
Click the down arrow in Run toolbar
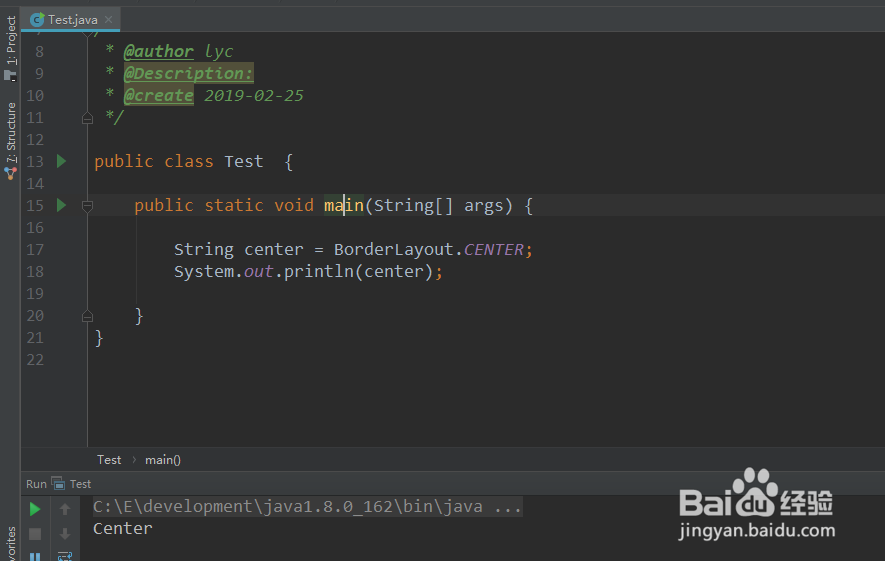coord(65,534)
